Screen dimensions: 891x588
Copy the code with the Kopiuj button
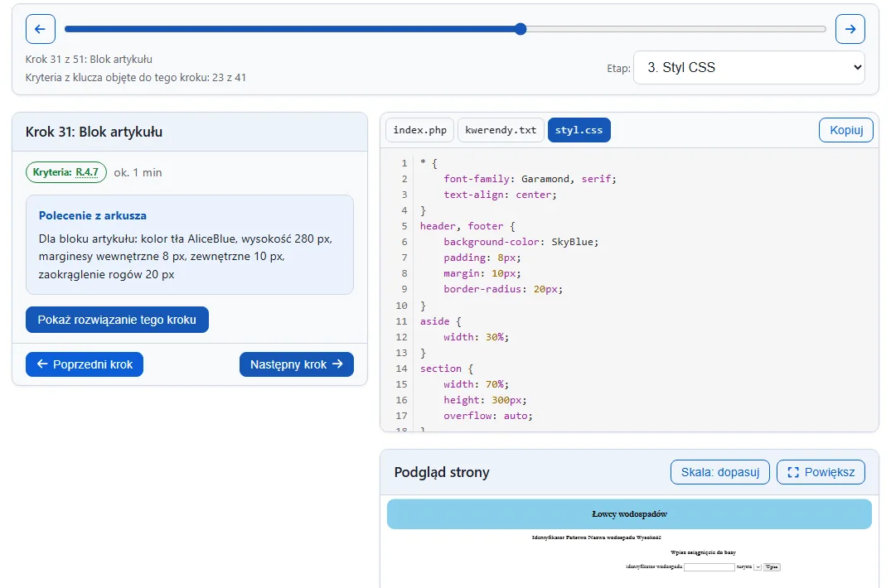pos(846,130)
